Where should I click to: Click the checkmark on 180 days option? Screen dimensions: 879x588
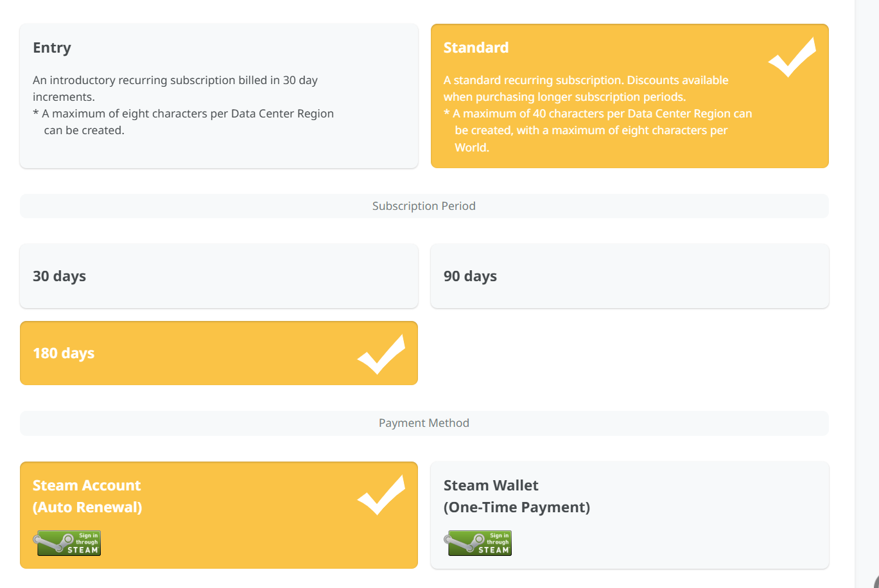[x=381, y=354]
